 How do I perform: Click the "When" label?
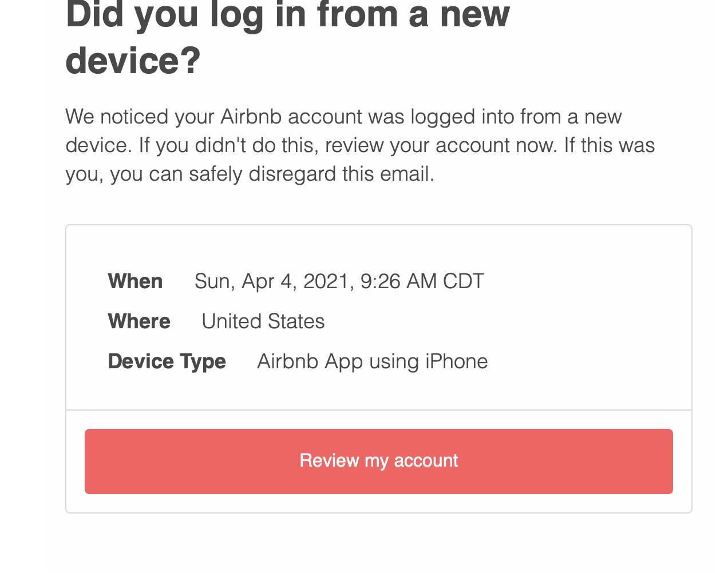(x=135, y=281)
